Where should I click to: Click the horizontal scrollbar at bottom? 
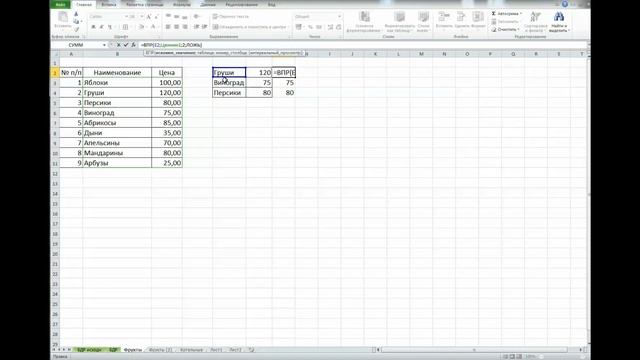pyautogui.click(x=474, y=350)
